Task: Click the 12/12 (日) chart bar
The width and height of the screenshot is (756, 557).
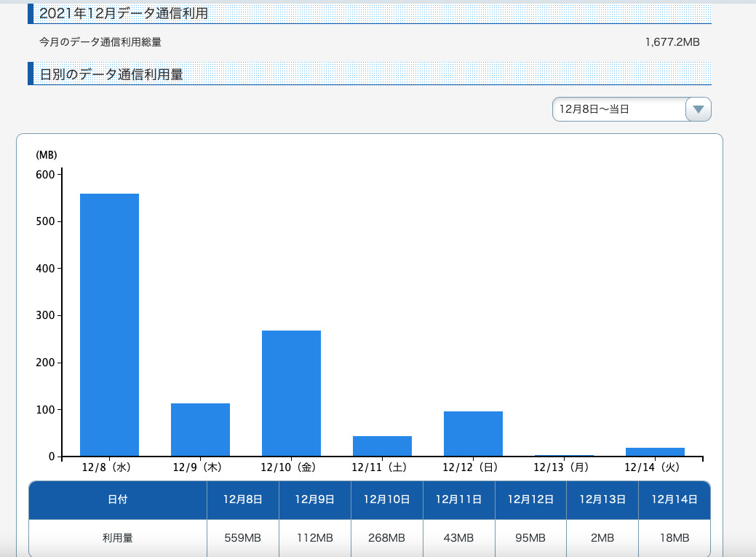Action: [473, 434]
